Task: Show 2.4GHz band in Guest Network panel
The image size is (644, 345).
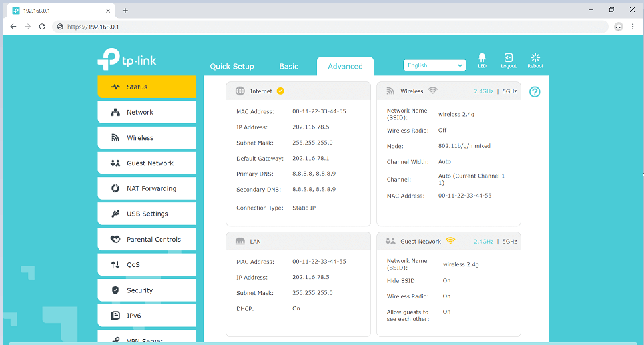Action: tap(483, 242)
